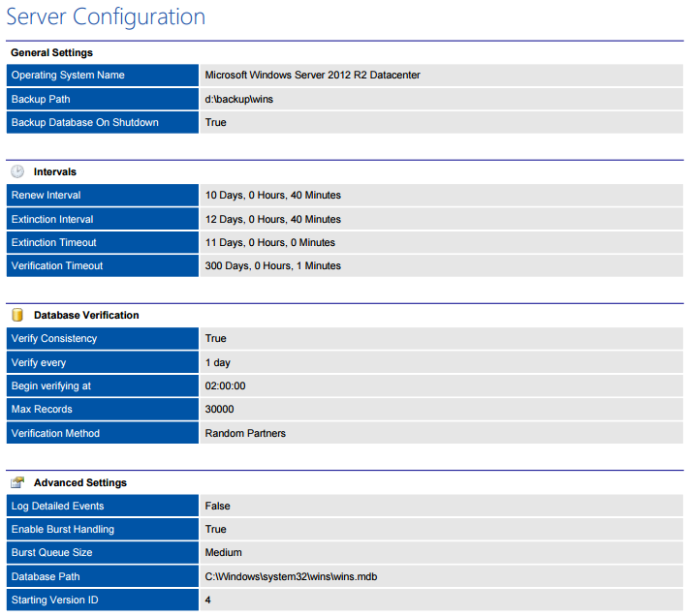The height and width of the screenshot is (616, 690).
Task: Select 10 Days, 0 Hours, 40 Minutes value
Action: pos(273,196)
